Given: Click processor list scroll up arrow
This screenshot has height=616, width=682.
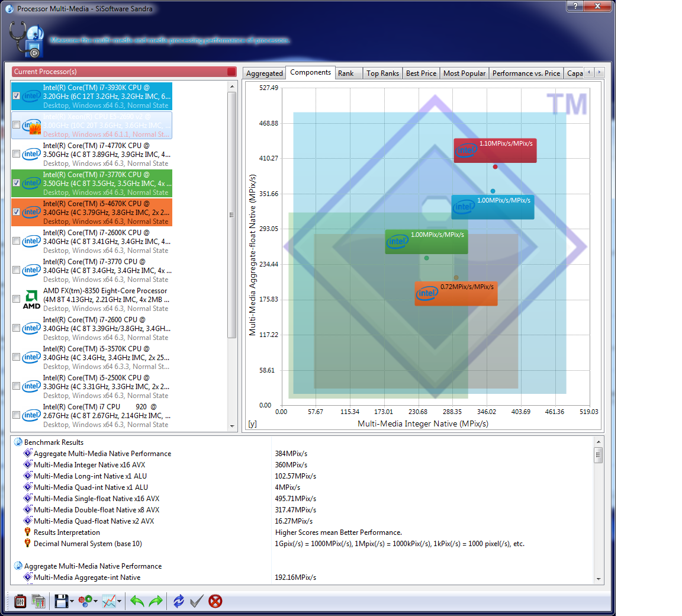Looking at the screenshot, I should click(x=232, y=86).
